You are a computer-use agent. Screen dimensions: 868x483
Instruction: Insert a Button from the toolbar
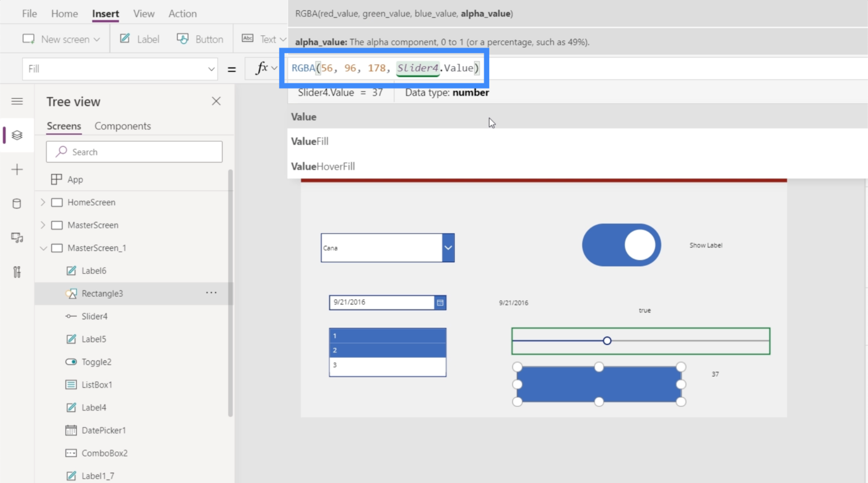200,39
